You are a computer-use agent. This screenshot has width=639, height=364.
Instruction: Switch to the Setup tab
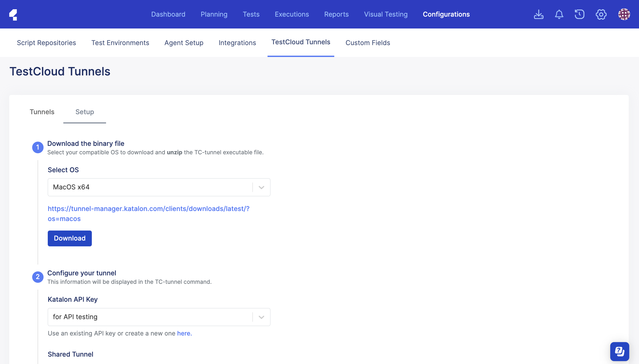[84, 111]
